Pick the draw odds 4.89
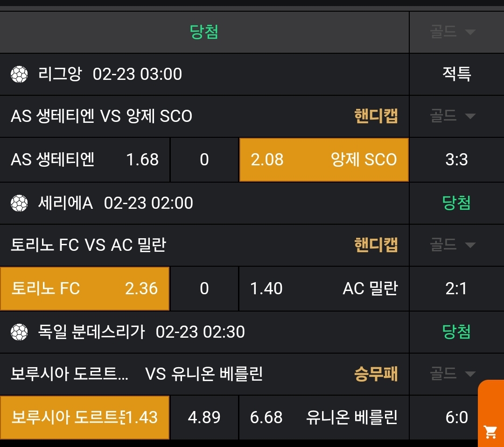Viewport: 504px width, 447px height. click(x=204, y=417)
